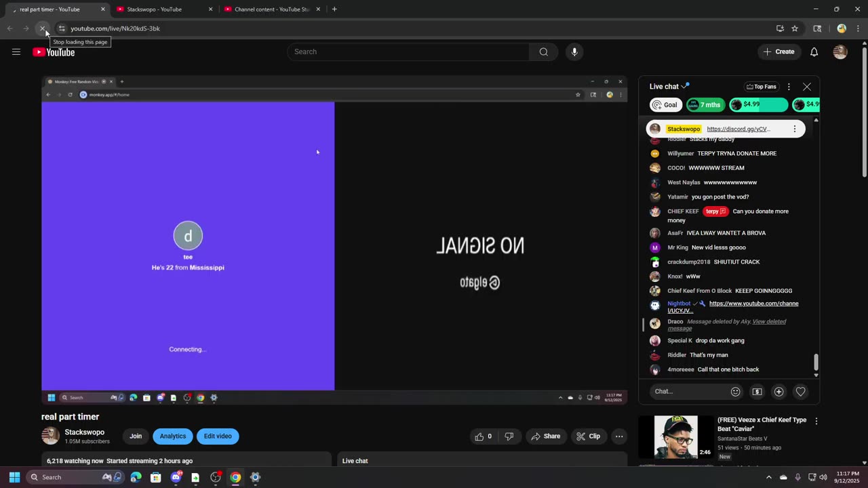
Task: Go to YouTube home via logo
Action: pos(54,52)
